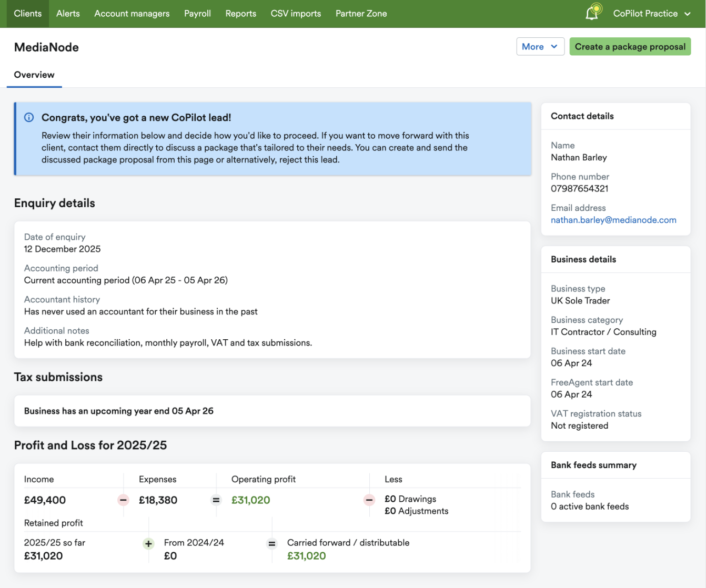The image size is (706, 588).
Task: Click the £0 Adjustments line
Action: (417, 511)
